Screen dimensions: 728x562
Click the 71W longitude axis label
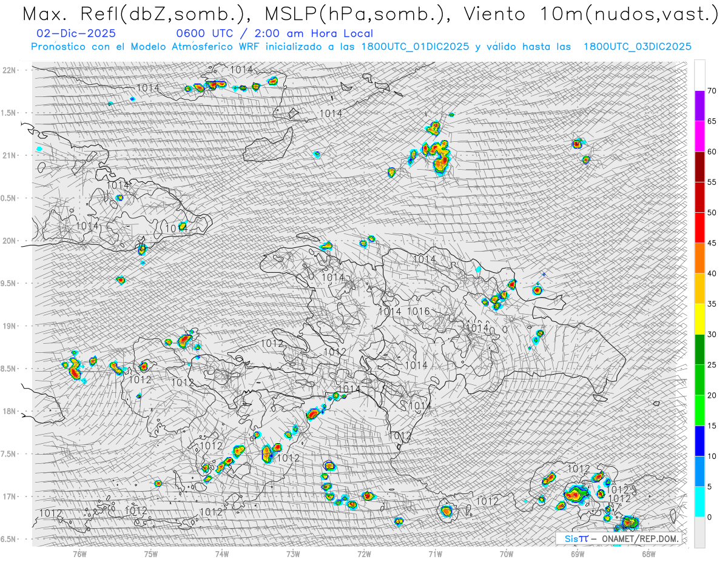[x=435, y=554]
